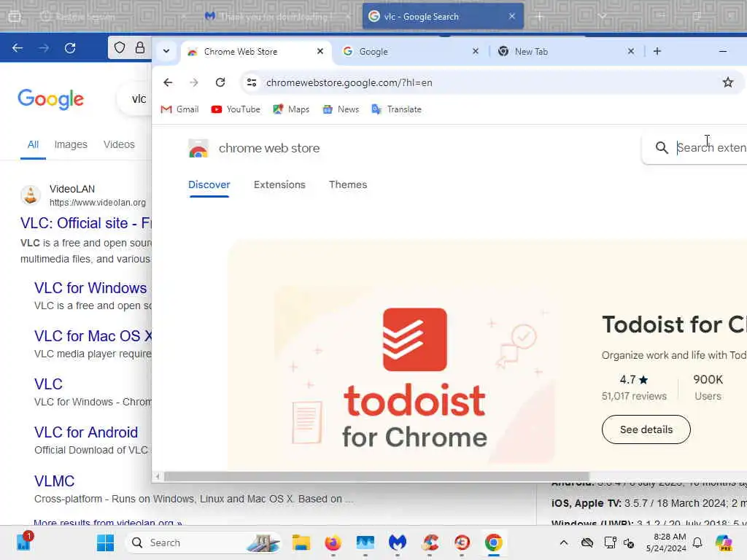747x560 pixels.
Task: Close the Chrome Web Store tab
Action: (x=320, y=51)
